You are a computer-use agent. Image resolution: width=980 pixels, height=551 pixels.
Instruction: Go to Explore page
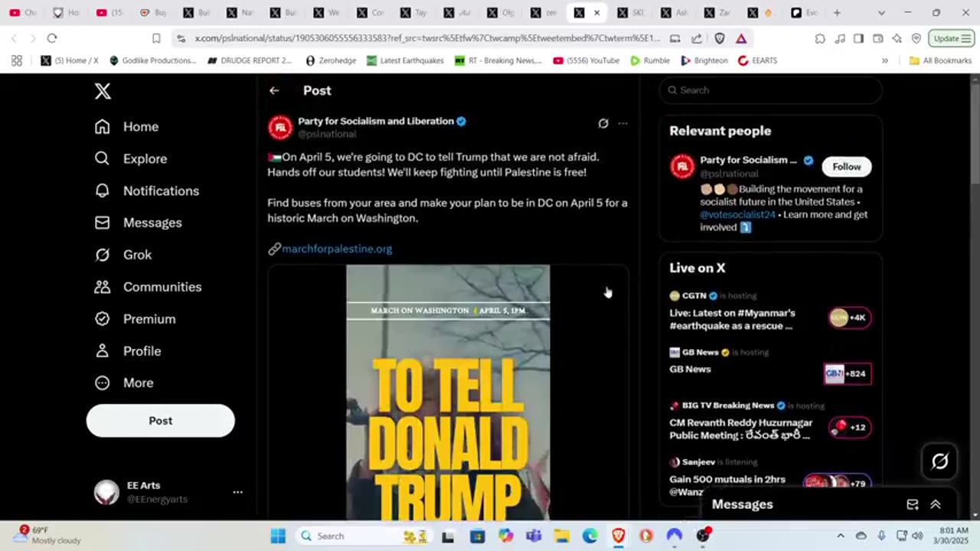[130, 159]
